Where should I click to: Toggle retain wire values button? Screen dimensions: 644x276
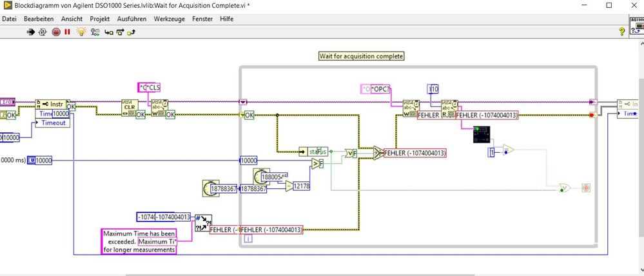tap(95, 32)
